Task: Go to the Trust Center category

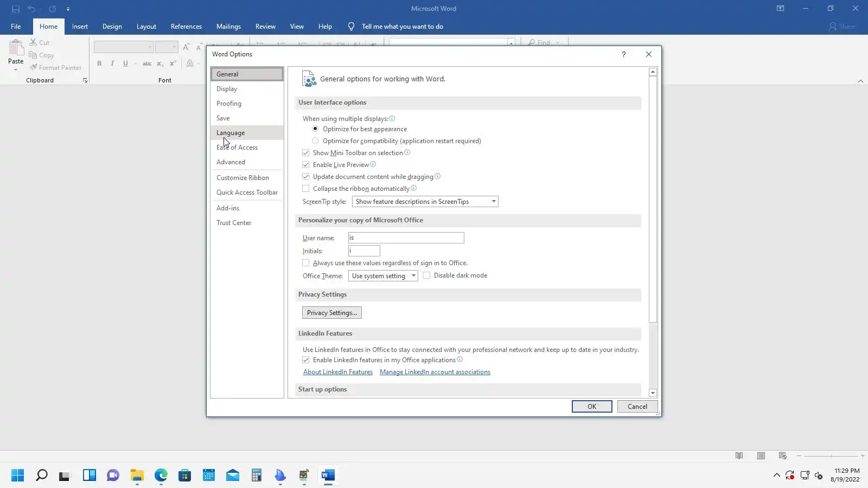Action: tap(247, 223)
